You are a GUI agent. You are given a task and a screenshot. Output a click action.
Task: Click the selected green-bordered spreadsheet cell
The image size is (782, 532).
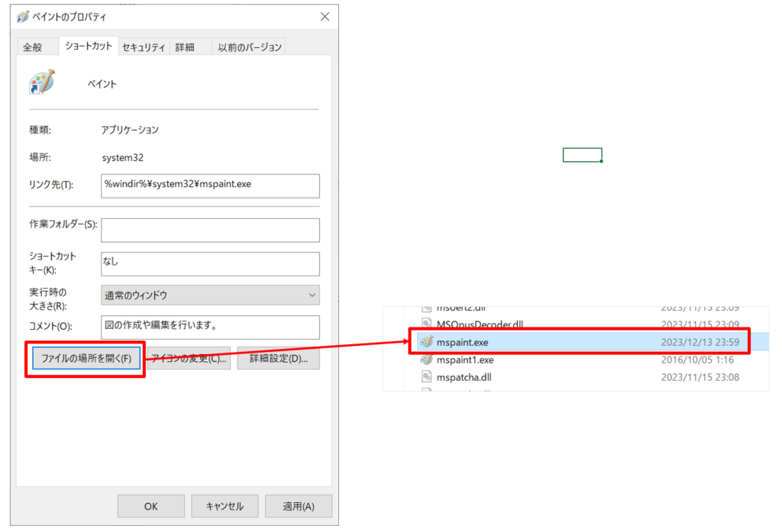[582, 155]
